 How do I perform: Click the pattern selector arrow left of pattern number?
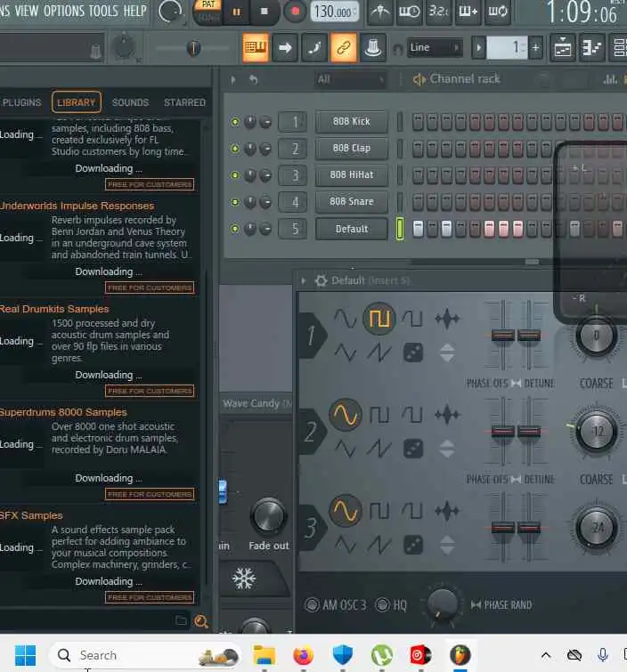click(478, 47)
